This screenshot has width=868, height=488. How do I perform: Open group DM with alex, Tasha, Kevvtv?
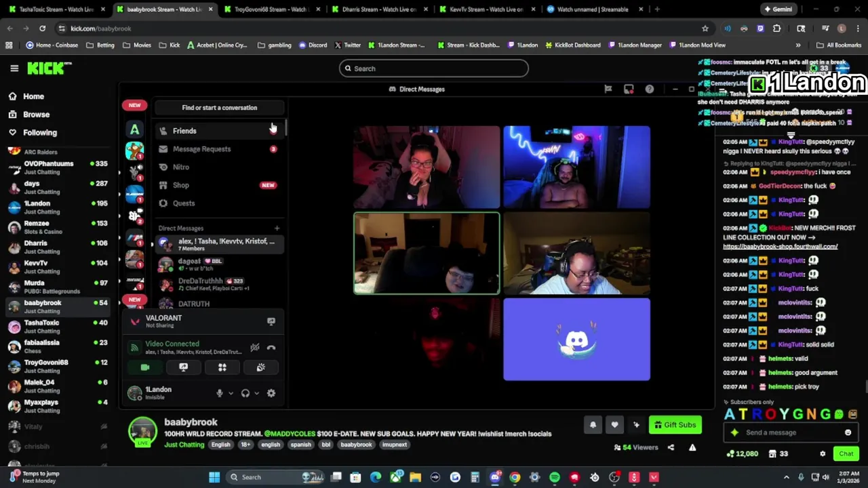click(218, 245)
